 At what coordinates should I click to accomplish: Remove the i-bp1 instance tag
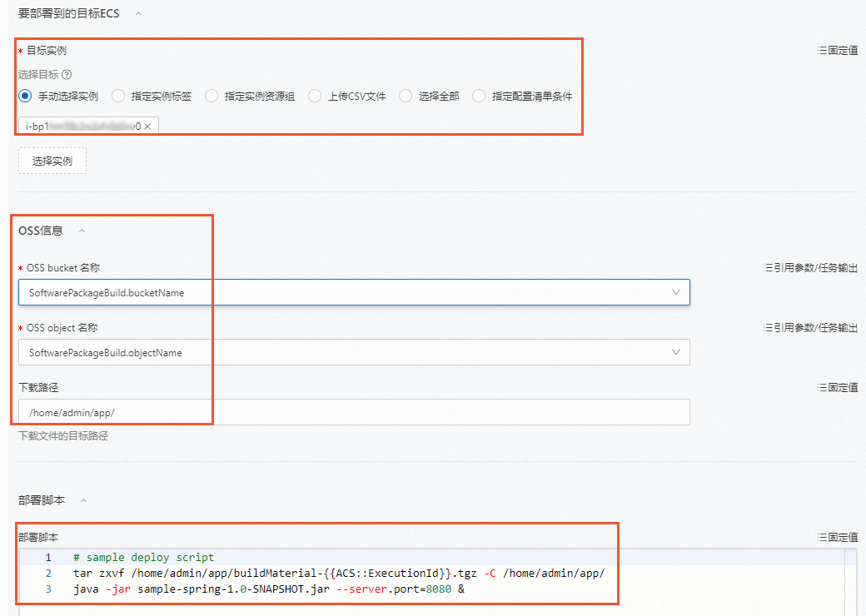147,127
